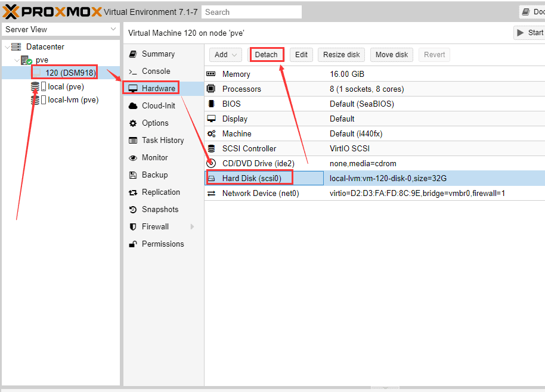Open the Snapshots tab
Screen dimensions: 545x392
(x=163, y=209)
